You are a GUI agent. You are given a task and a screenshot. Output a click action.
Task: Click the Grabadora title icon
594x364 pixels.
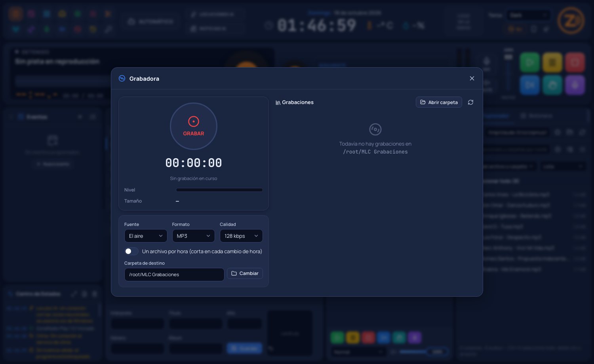coord(122,78)
